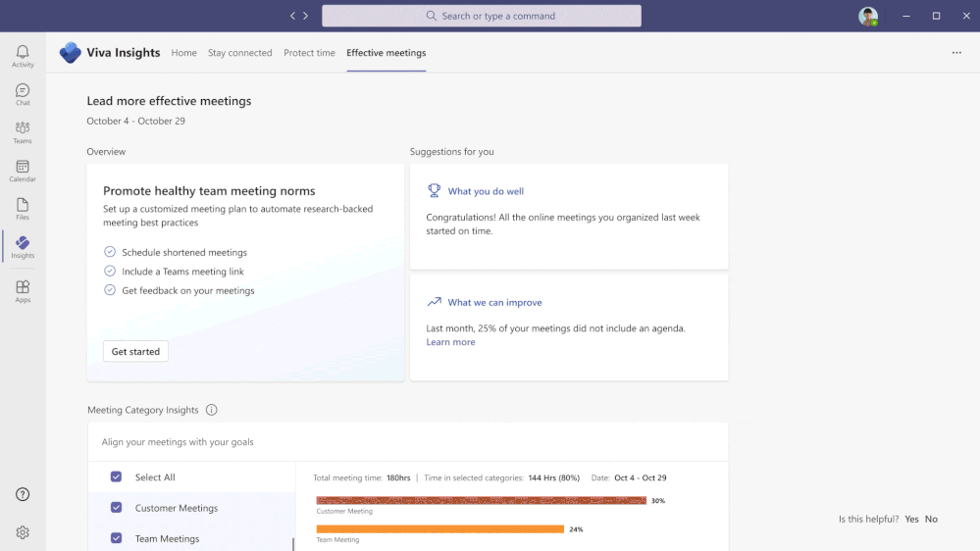Maximize the Teams window

click(x=936, y=16)
